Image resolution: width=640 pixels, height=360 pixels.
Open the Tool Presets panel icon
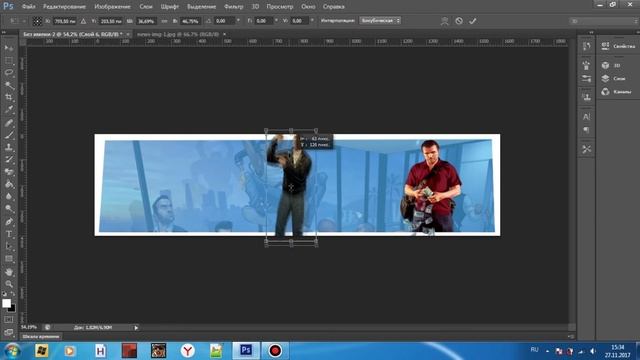coord(587,149)
